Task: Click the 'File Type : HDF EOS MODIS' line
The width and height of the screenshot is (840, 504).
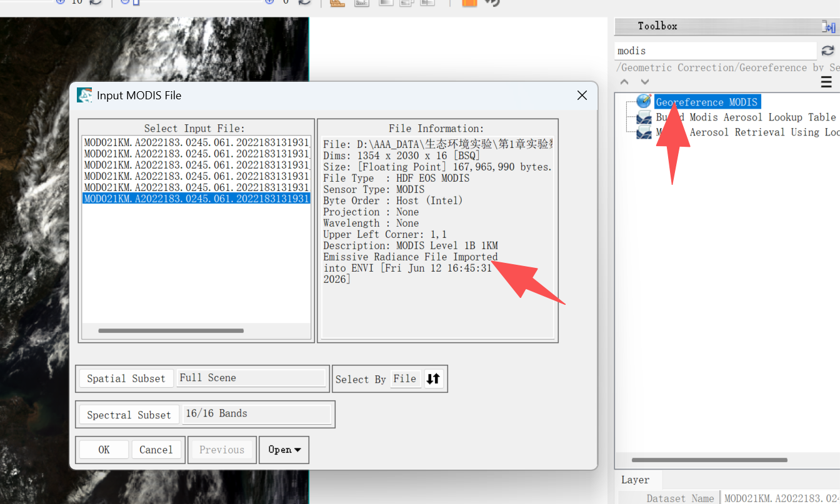Action: coord(396,178)
